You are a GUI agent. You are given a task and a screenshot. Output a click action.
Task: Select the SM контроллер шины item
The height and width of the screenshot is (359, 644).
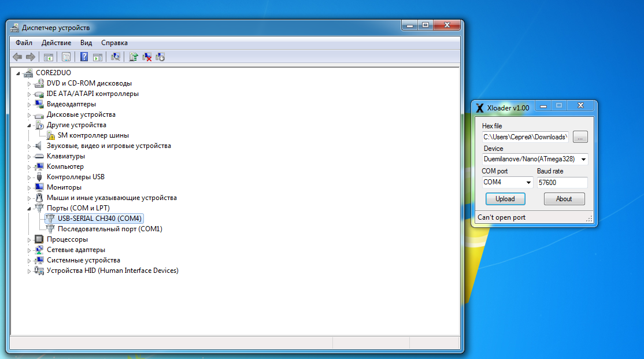93,135
